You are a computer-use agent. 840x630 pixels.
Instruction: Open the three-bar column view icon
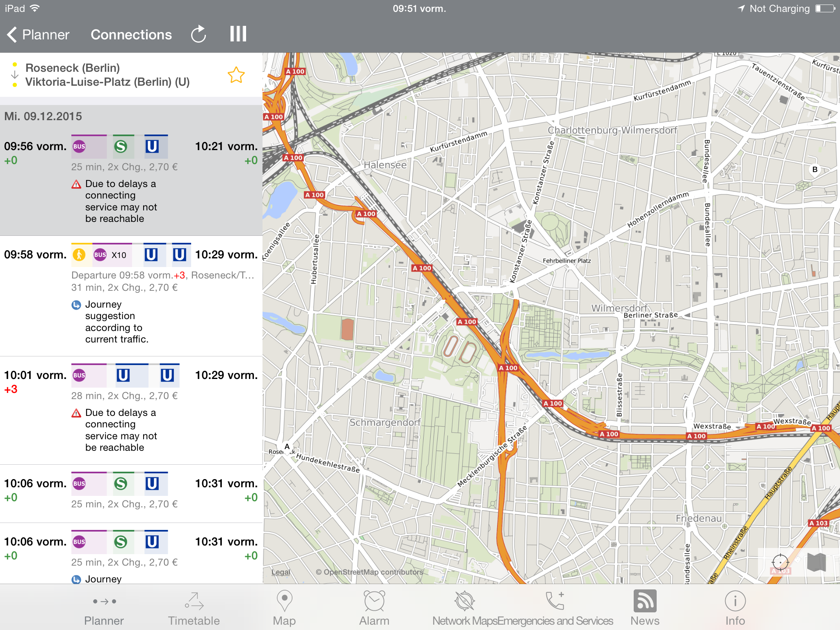tap(238, 34)
